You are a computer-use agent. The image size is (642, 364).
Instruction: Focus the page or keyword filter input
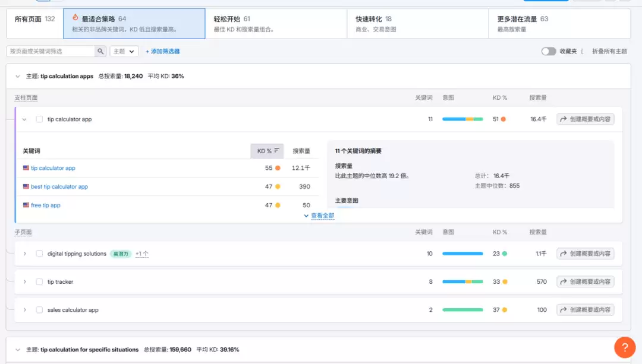point(51,51)
